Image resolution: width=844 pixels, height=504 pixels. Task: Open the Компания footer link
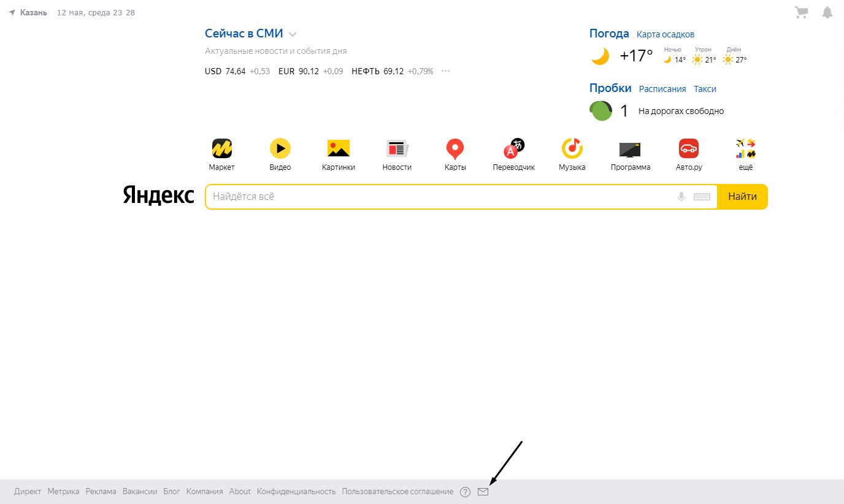tap(205, 492)
